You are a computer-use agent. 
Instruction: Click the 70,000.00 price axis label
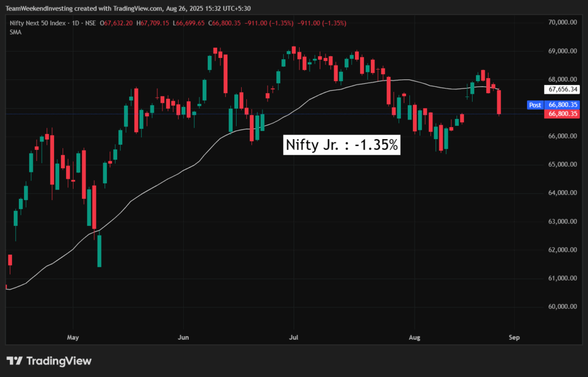(563, 22)
